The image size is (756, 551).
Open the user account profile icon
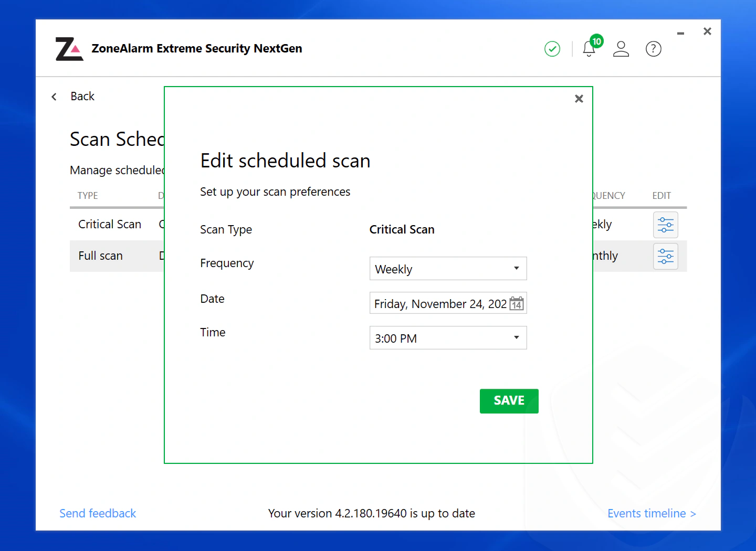coord(621,49)
